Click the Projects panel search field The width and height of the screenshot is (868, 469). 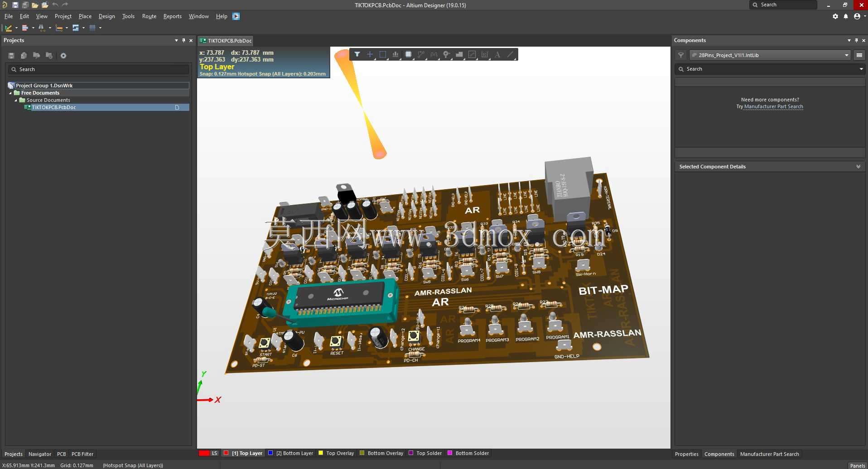(98, 69)
